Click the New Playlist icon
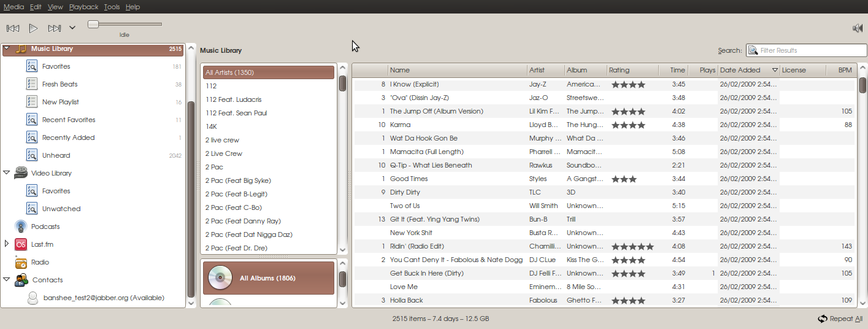This screenshot has width=868, height=329. coord(32,102)
